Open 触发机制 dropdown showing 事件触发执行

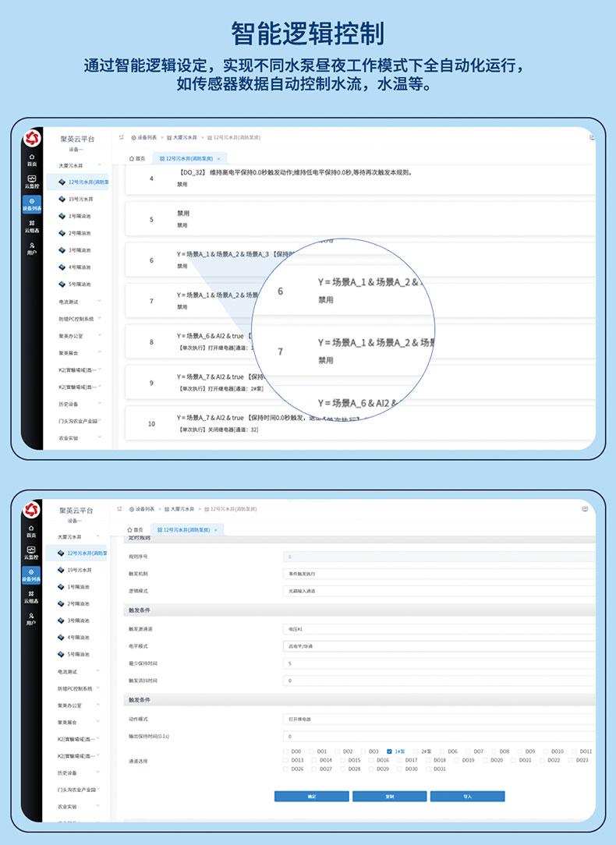click(439, 574)
